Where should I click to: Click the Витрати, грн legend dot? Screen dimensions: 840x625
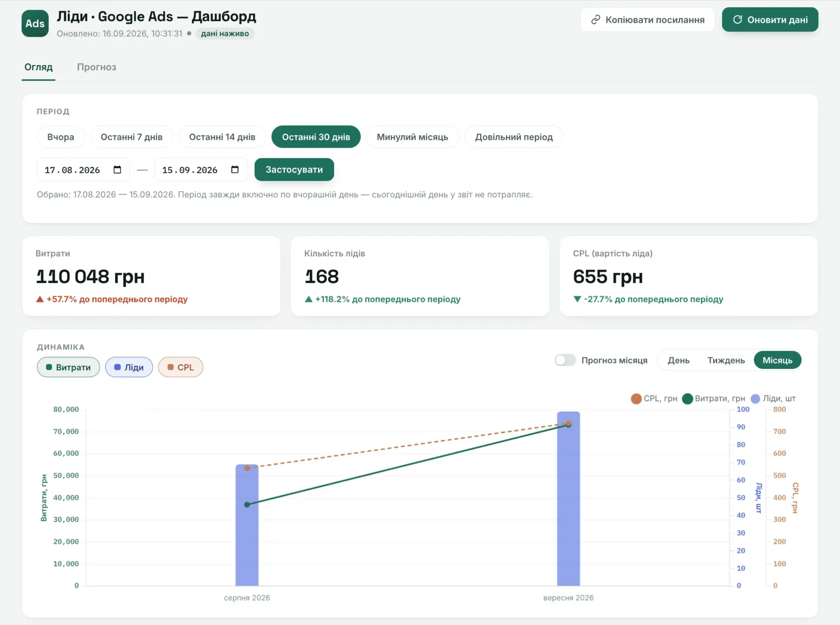(x=687, y=399)
